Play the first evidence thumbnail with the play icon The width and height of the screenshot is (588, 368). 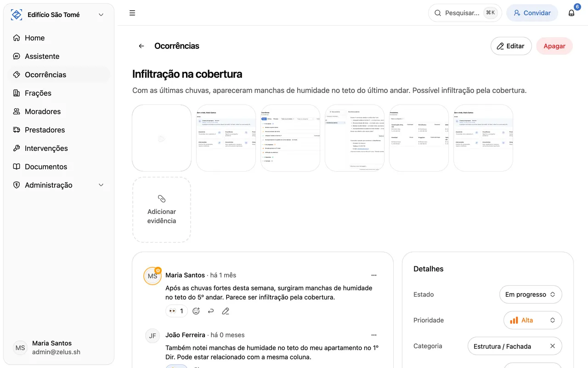(x=162, y=138)
